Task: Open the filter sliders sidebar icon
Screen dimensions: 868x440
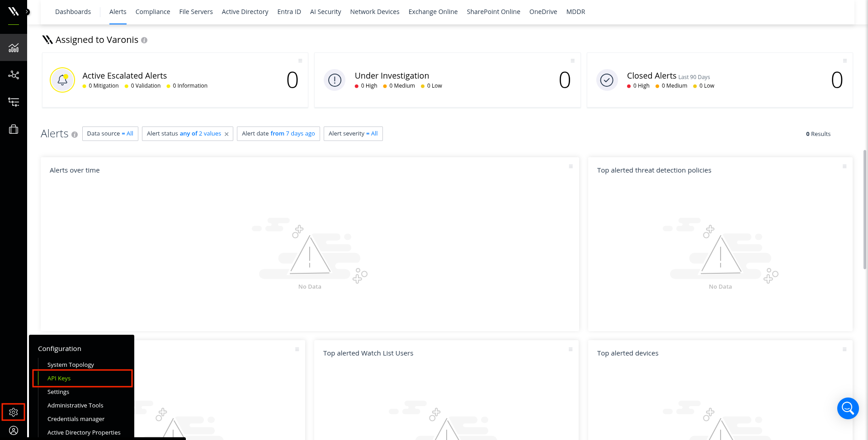Action: point(14,102)
